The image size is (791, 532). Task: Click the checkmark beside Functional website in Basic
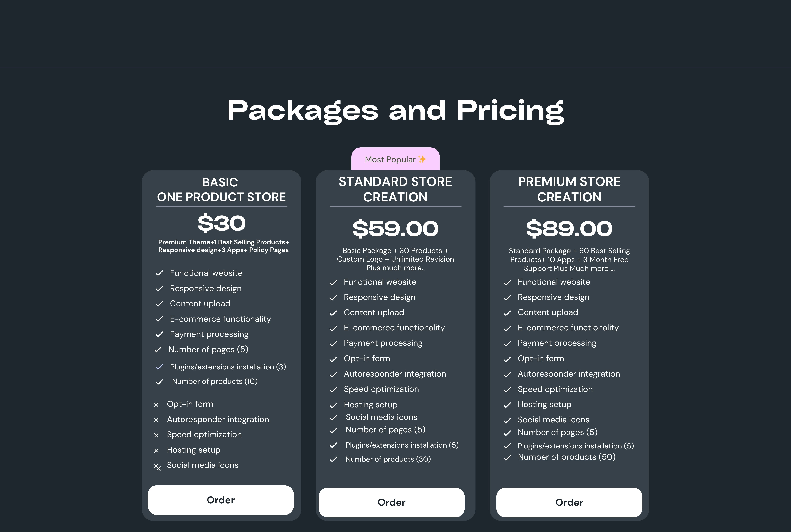[159, 273]
